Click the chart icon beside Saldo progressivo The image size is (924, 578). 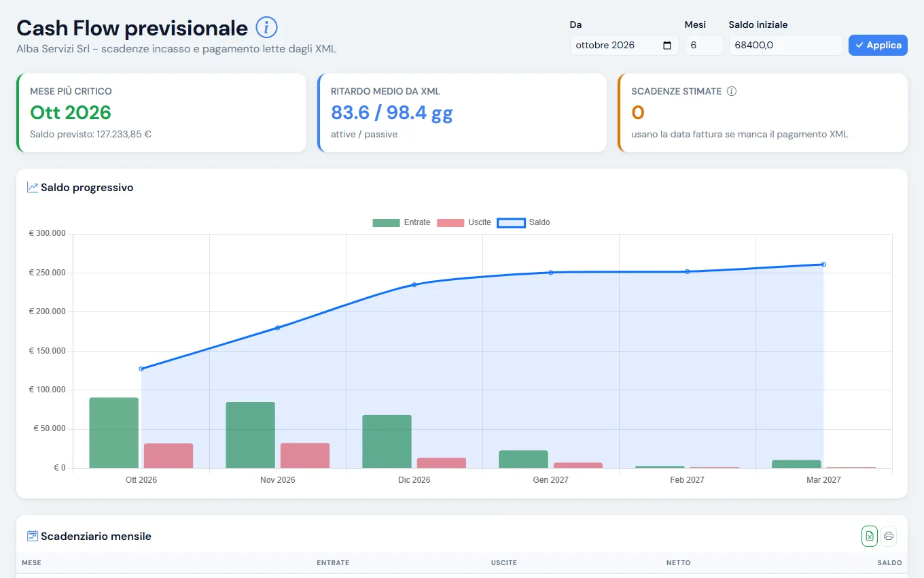tap(33, 187)
